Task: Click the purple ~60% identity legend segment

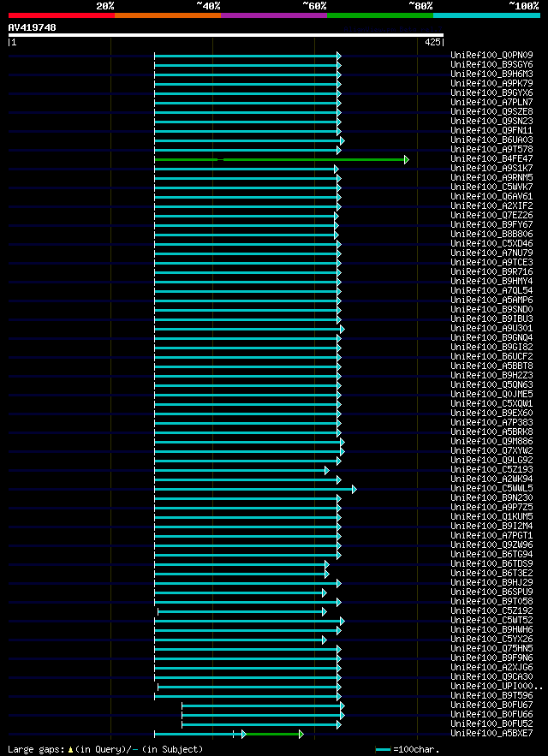Action: 274,15
